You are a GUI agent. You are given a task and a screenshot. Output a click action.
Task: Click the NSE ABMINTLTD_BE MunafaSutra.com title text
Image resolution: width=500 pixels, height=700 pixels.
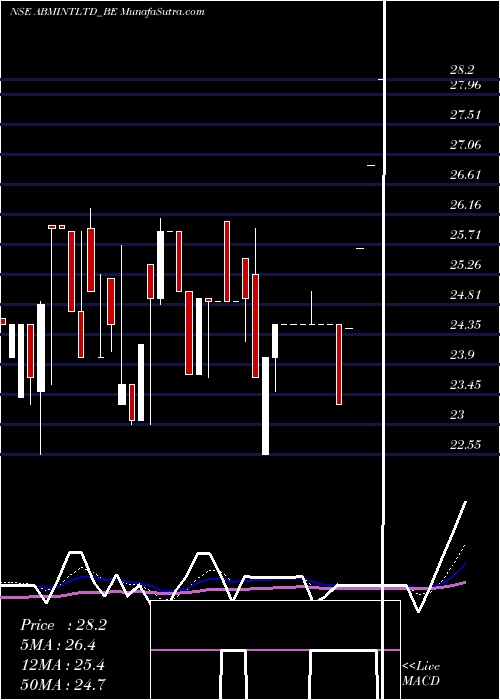[107, 12]
